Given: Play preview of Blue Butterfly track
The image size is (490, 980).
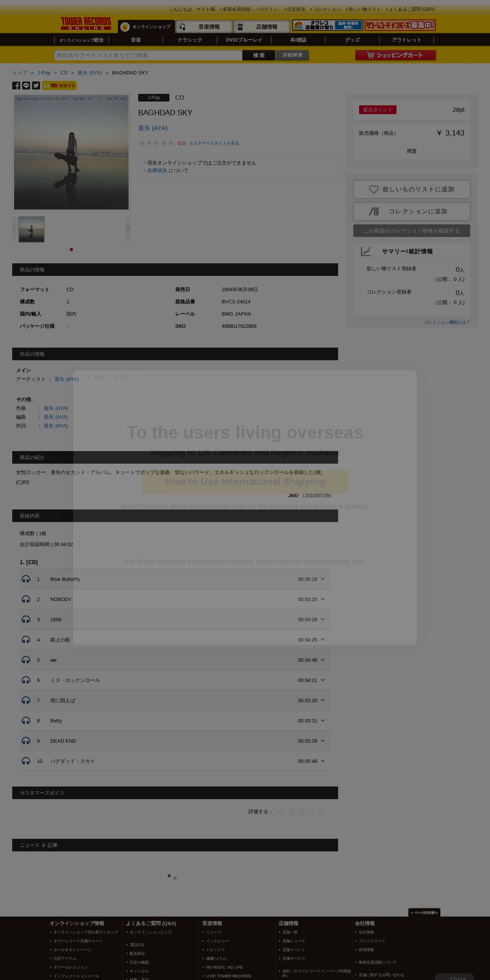Looking at the screenshot, I should tap(26, 579).
